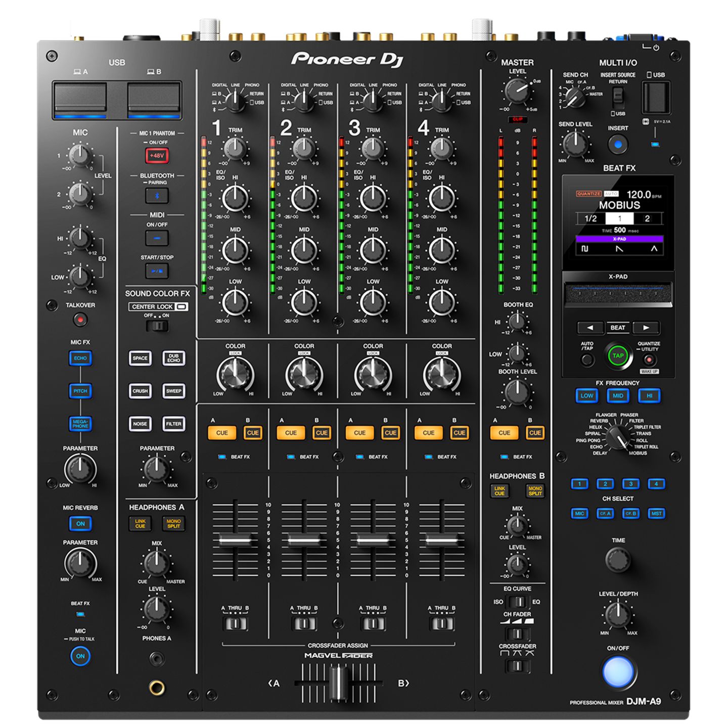Enable the TALKOVER function

click(x=80, y=319)
